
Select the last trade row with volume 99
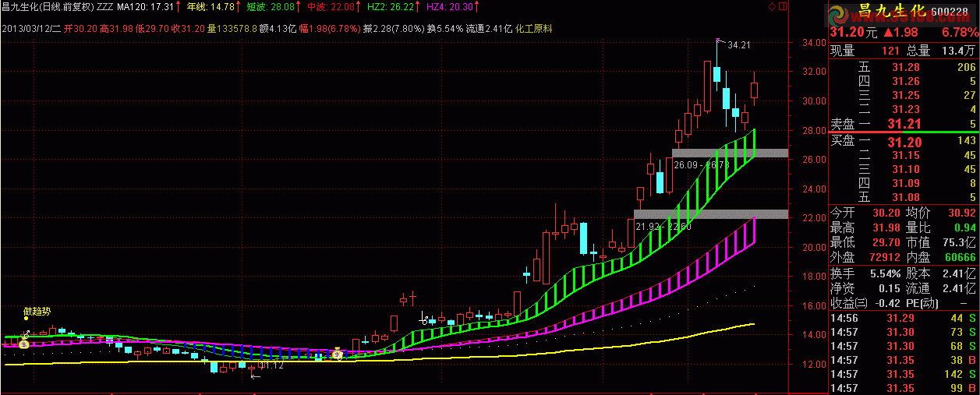[904, 388]
